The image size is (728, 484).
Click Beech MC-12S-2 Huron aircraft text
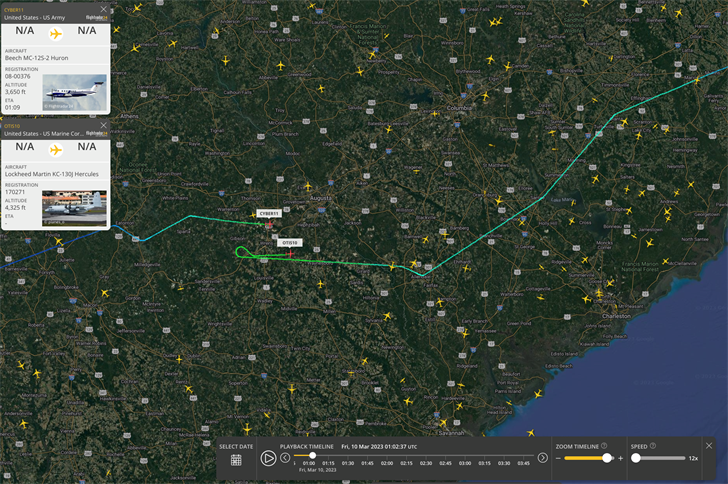37,58
